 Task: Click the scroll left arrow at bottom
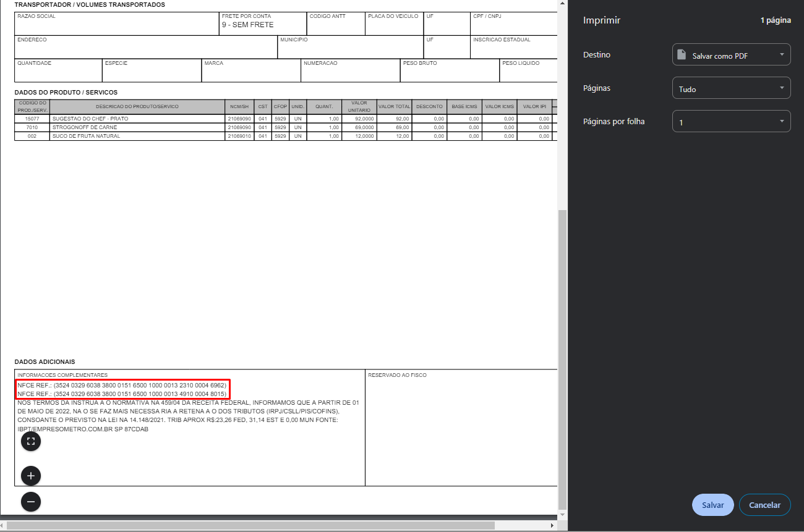3,526
